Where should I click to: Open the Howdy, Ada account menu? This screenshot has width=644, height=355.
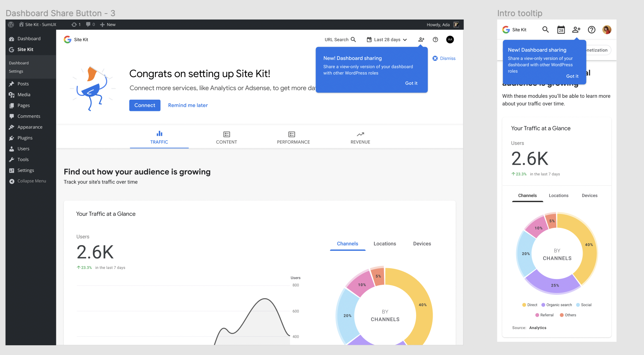pyautogui.click(x=443, y=24)
